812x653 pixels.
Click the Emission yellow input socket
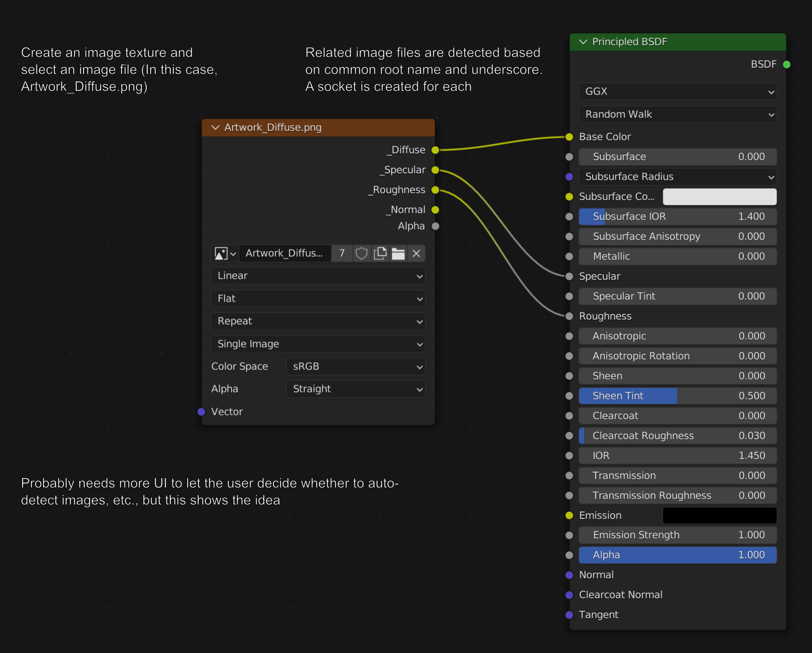point(569,515)
